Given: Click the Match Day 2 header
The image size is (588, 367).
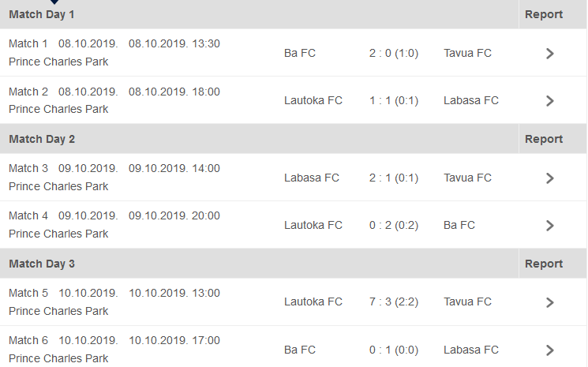Looking at the screenshot, I should [42, 139].
